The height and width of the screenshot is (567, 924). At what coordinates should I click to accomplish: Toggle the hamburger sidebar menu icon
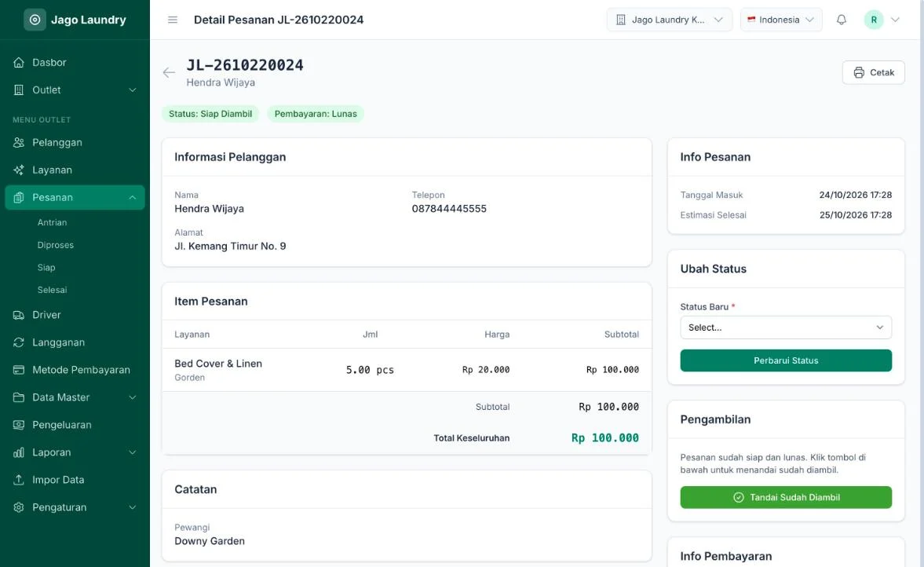[173, 20]
